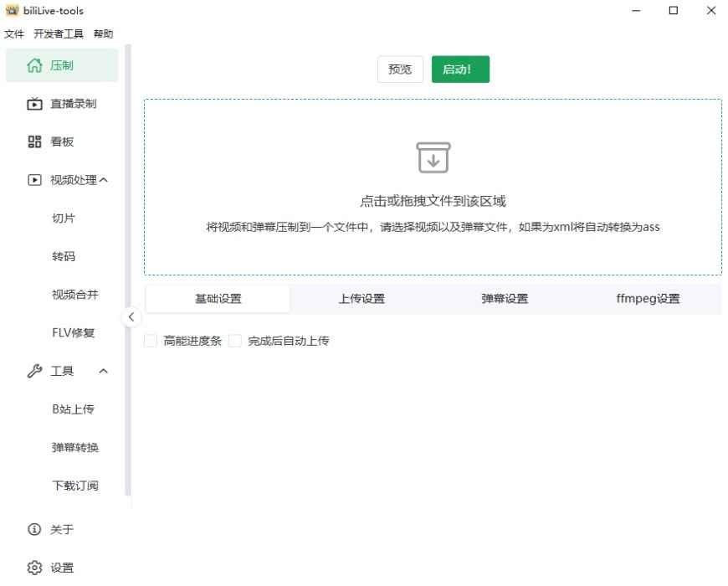Open 设置 in the sidebar
This screenshot has height=586, width=728.
tap(62, 568)
